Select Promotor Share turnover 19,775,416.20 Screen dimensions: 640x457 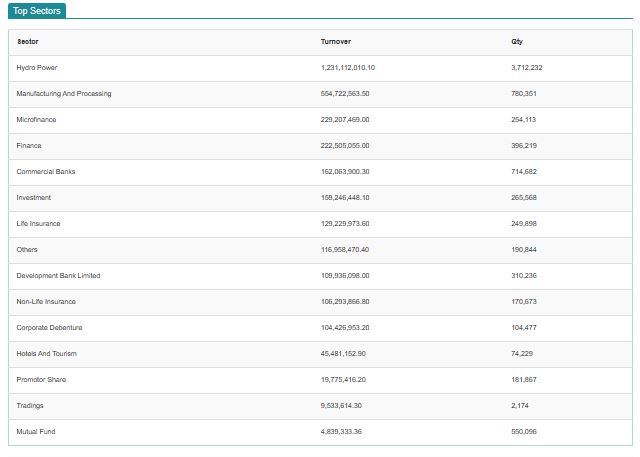click(343, 380)
